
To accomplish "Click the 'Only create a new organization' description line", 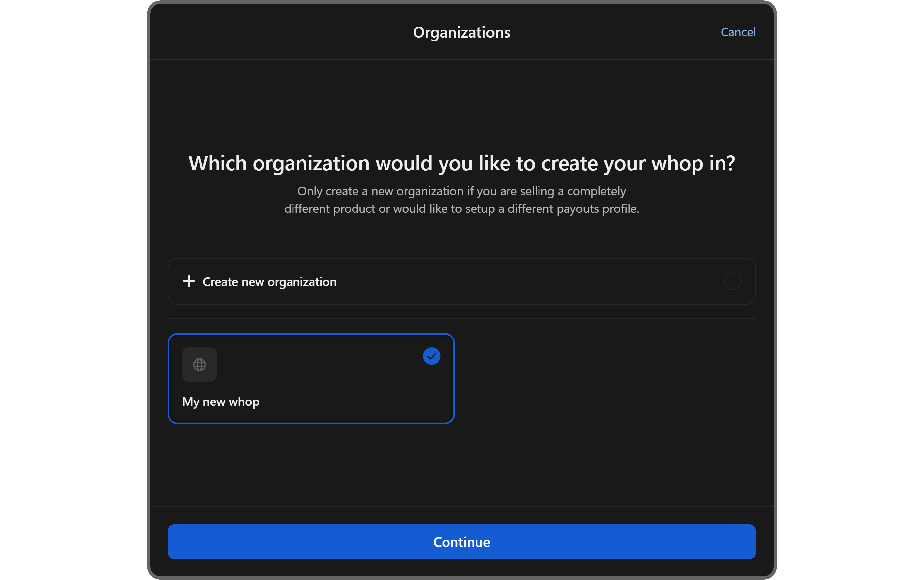I will pos(461,191).
